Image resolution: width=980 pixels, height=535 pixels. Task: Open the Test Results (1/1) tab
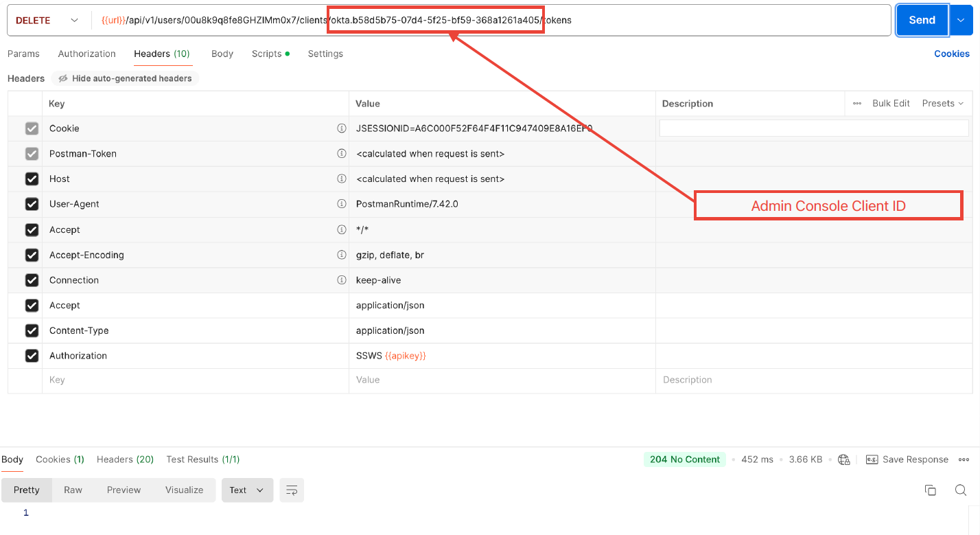coord(203,459)
